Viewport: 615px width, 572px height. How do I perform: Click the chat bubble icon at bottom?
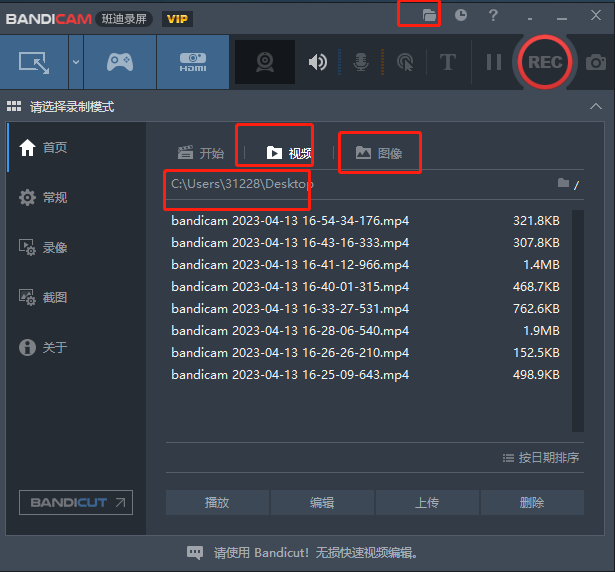click(x=195, y=553)
